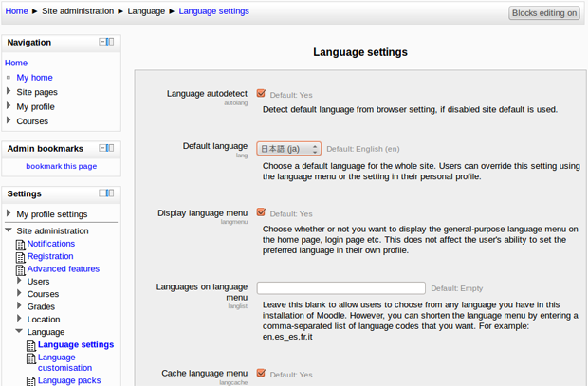Go to My home

34,77
